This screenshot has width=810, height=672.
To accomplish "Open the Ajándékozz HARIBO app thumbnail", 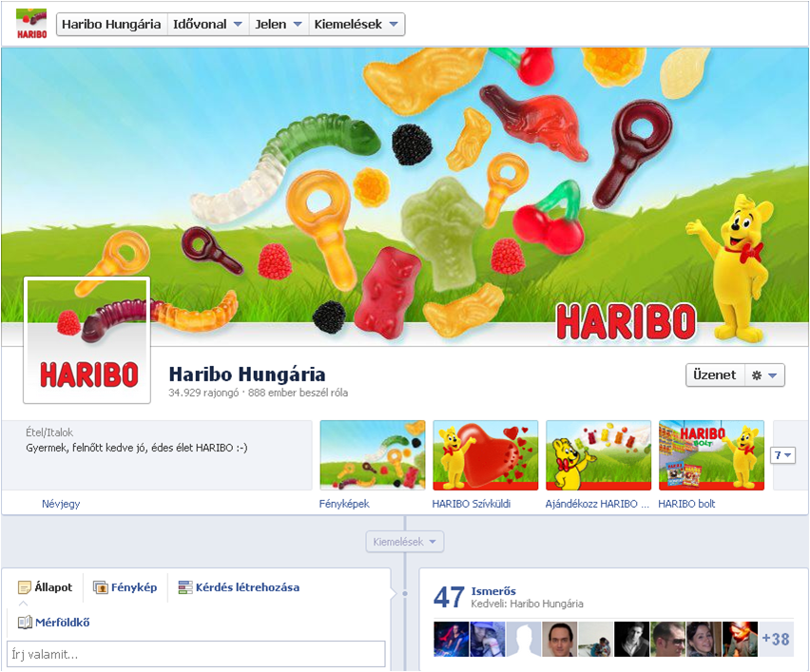I will pos(599,455).
